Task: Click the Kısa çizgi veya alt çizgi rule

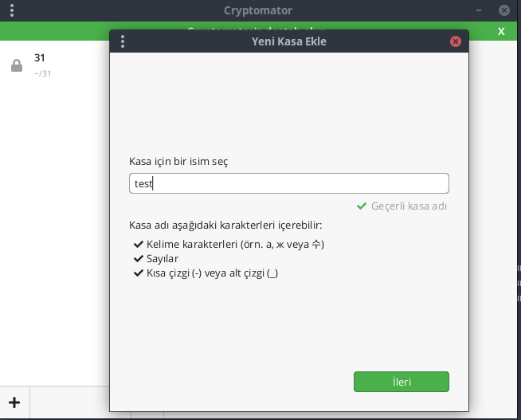Action: click(206, 273)
